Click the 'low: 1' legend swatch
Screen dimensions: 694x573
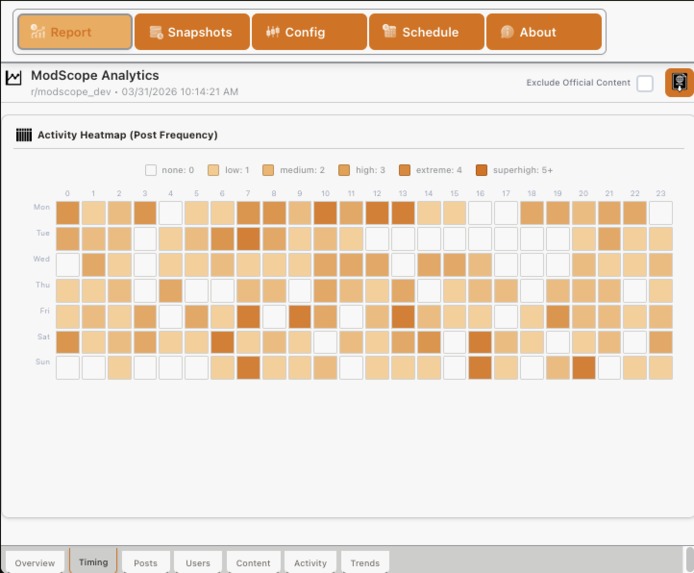click(x=213, y=170)
